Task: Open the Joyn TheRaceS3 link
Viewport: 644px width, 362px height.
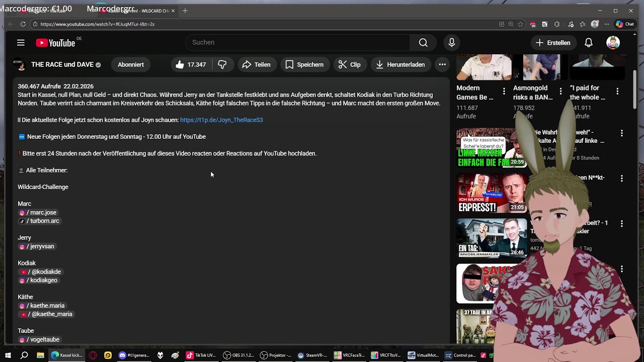Action: coord(221,120)
